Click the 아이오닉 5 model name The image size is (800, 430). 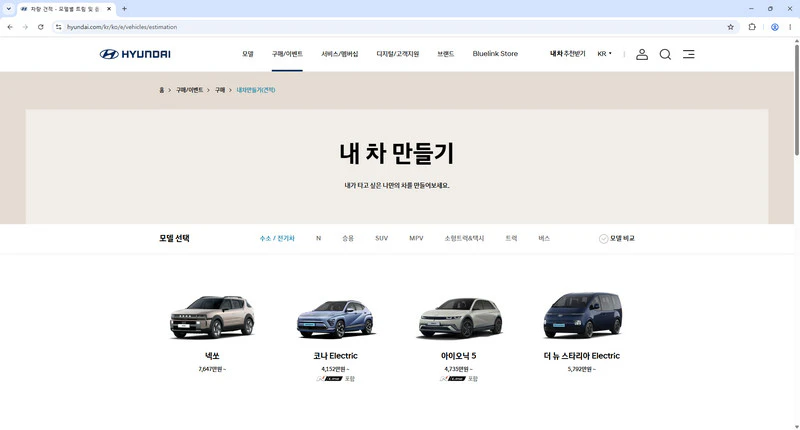click(458, 356)
